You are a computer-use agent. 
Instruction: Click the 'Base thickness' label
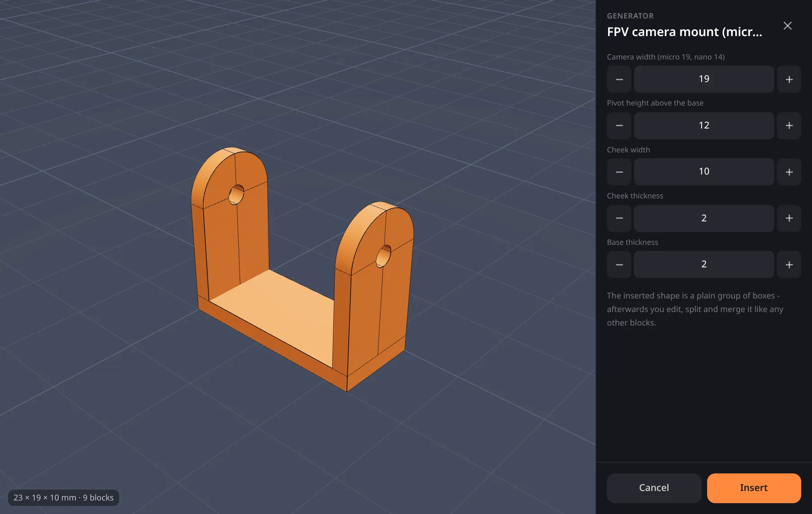click(632, 242)
